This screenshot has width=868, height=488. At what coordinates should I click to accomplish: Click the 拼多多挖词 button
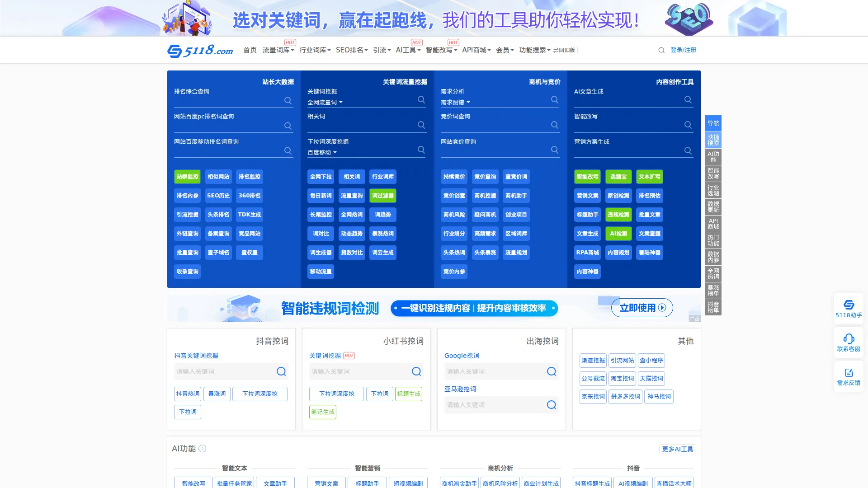pos(625,397)
